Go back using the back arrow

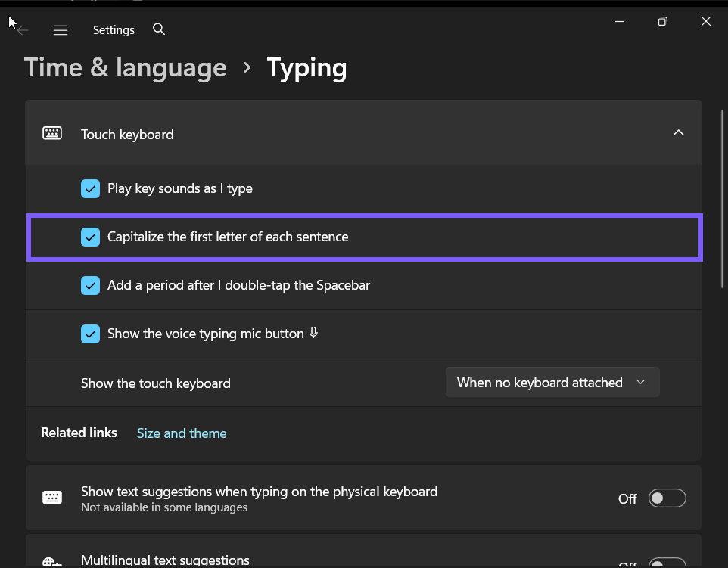(x=22, y=30)
